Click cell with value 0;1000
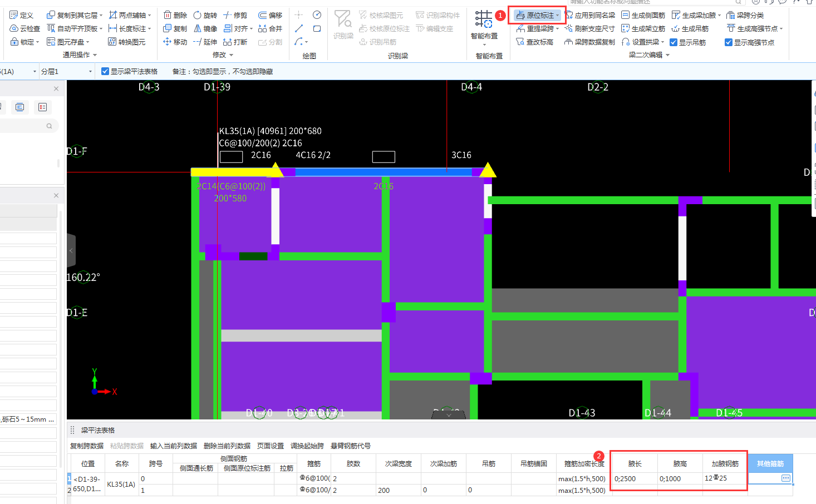This screenshot has width=816, height=504. pos(680,478)
